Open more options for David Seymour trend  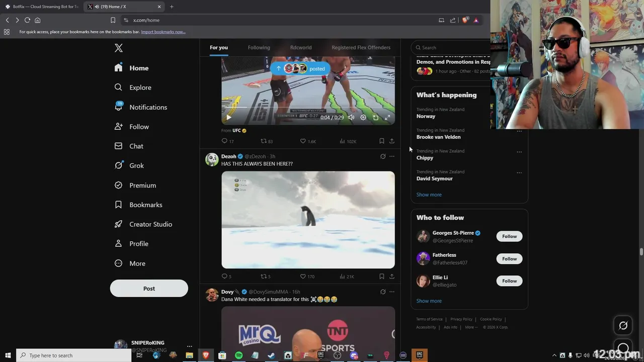point(519,173)
